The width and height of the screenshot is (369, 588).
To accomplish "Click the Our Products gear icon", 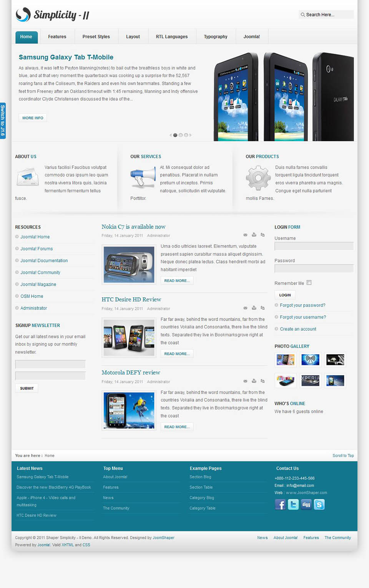I will click(258, 178).
